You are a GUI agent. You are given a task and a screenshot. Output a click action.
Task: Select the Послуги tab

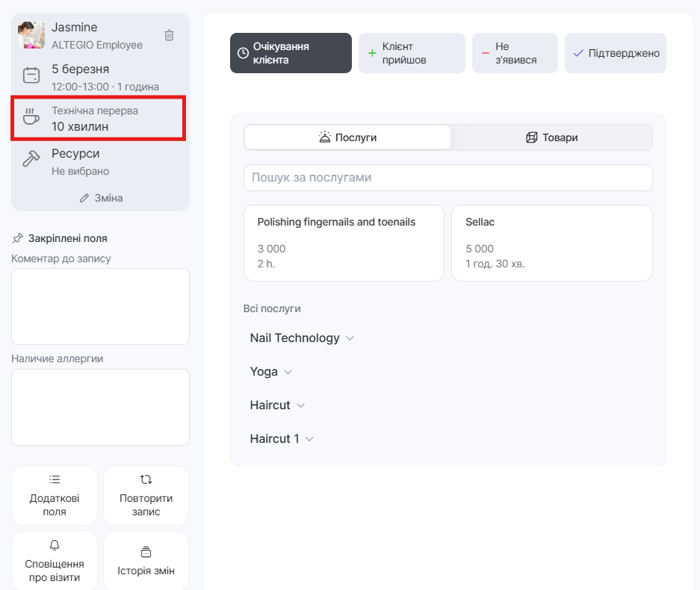[x=347, y=137]
